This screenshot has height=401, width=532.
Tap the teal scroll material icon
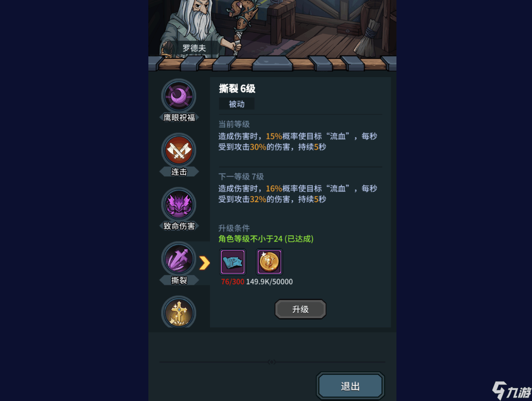[x=233, y=262]
